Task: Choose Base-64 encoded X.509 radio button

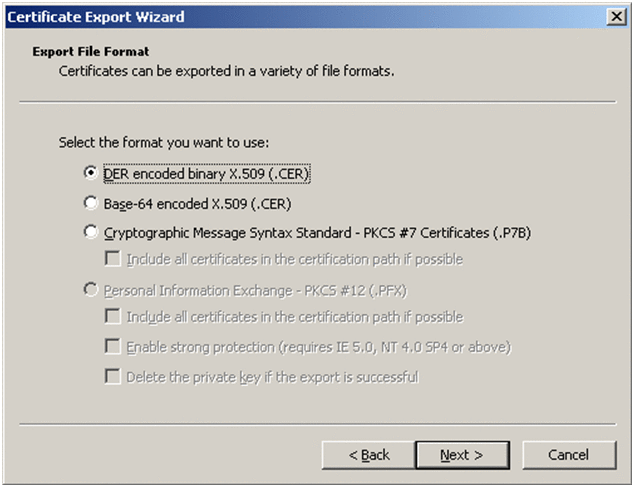Action: tap(92, 202)
